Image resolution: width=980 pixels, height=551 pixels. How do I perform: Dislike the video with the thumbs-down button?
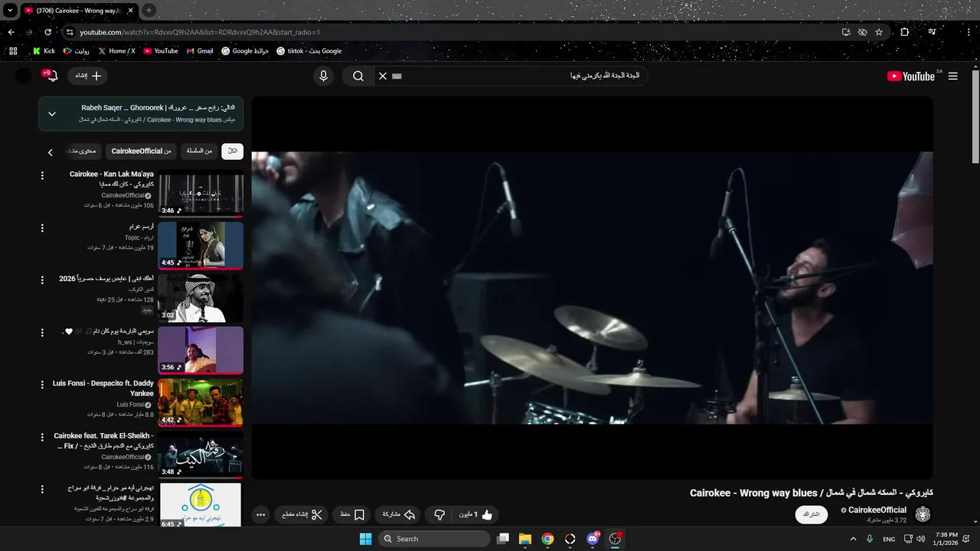(x=439, y=515)
